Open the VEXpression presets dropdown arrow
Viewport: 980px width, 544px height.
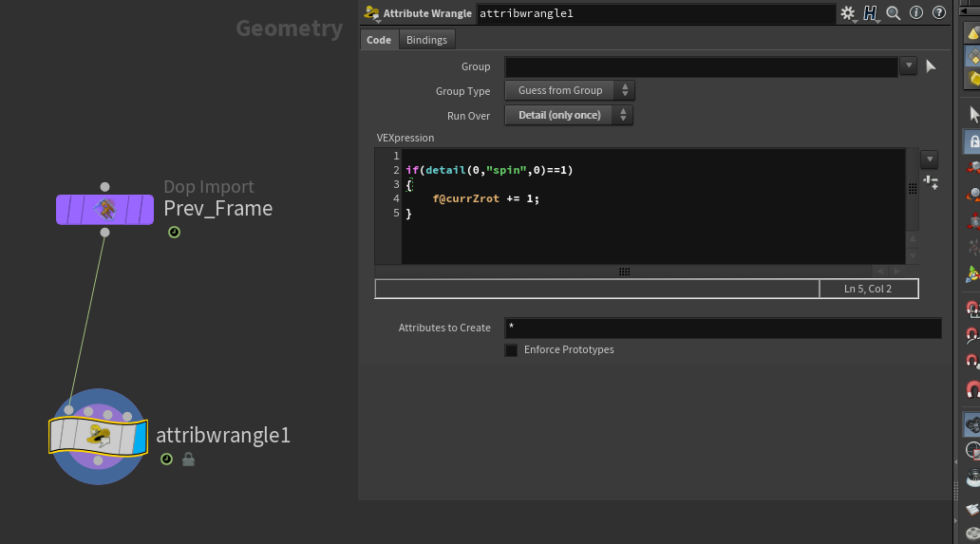930,159
